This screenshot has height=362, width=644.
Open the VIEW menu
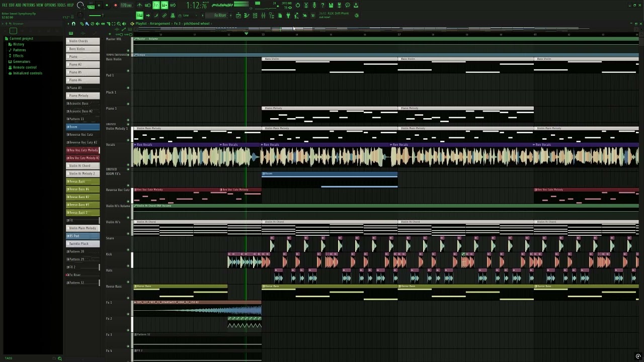click(40, 5)
